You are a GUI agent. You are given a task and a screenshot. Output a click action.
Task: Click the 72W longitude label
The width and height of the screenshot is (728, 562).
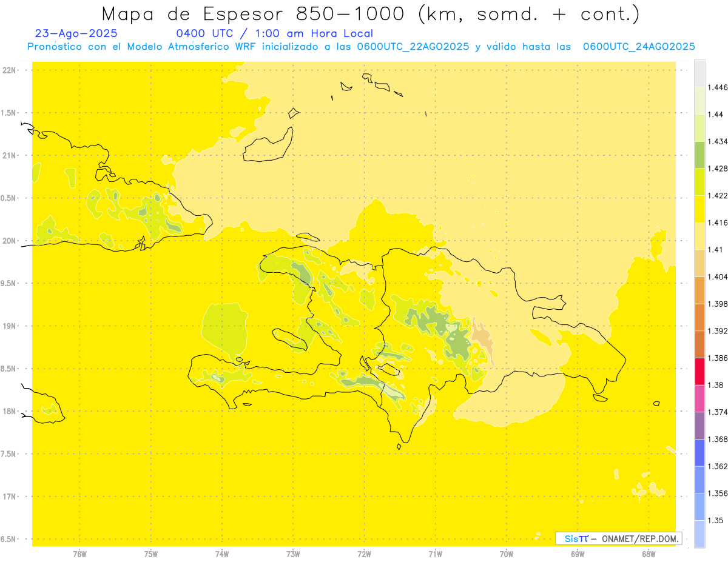click(x=364, y=554)
